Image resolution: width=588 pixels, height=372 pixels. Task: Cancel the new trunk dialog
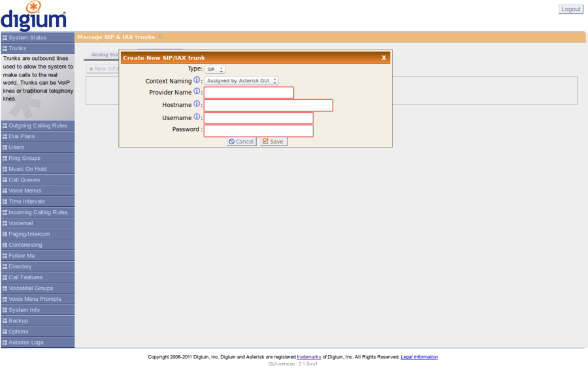coord(241,142)
